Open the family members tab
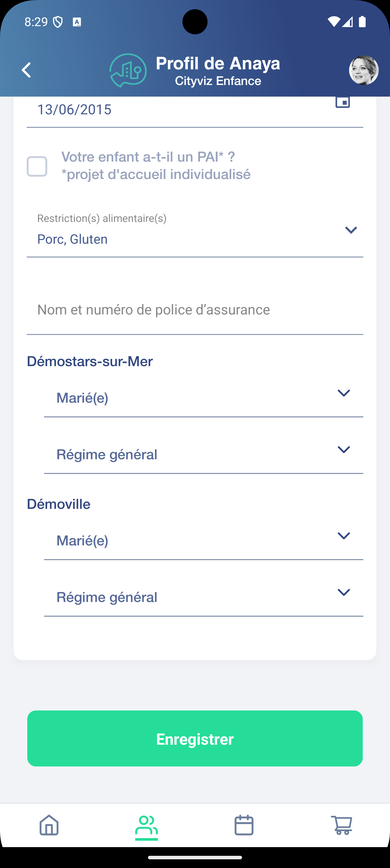This screenshot has width=390, height=868. coord(146,825)
